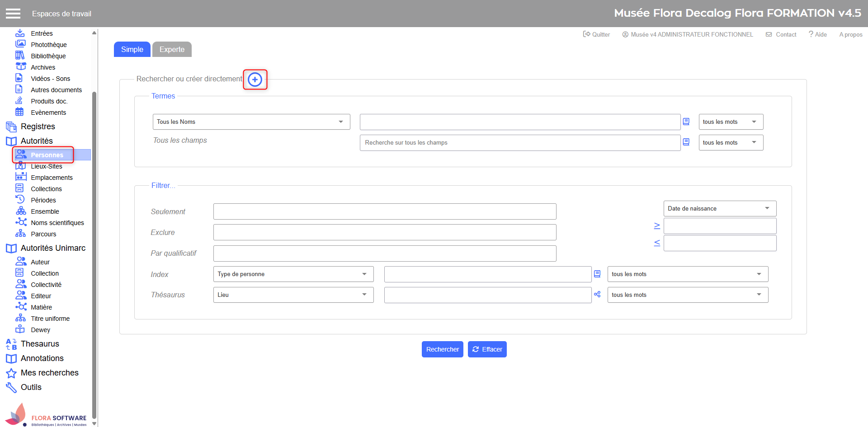This screenshot has width=868, height=427.
Task: Open the Lieu thesaurus dropdown
Action: (293, 295)
